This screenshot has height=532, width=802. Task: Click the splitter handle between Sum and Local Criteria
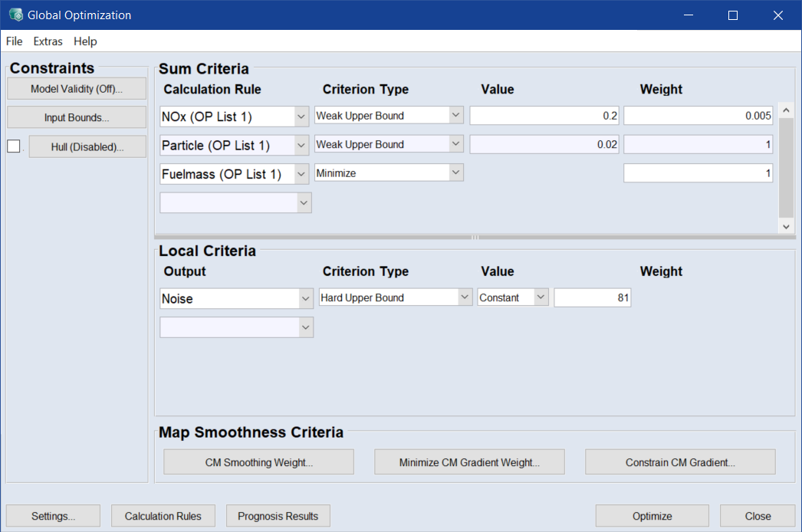(x=475, y=237)
